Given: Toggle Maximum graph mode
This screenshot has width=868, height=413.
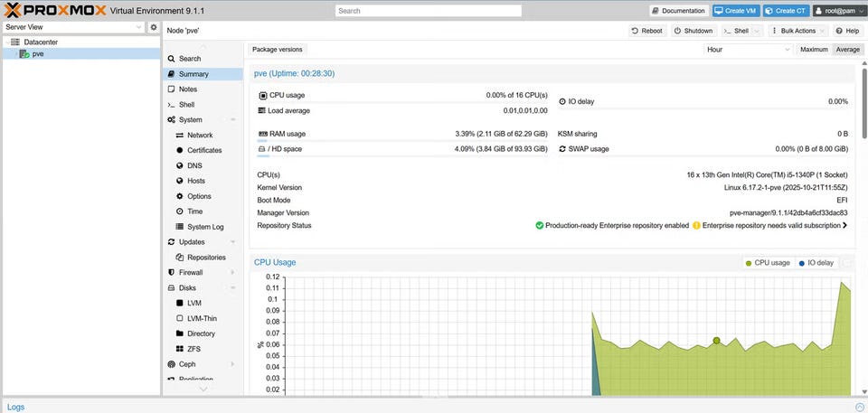Looking at the screenshot, I should point(813,50).
